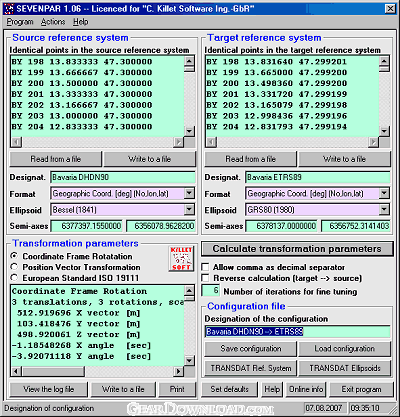
Task: Click -3.92071118 Y angle line
Action: 81,356
